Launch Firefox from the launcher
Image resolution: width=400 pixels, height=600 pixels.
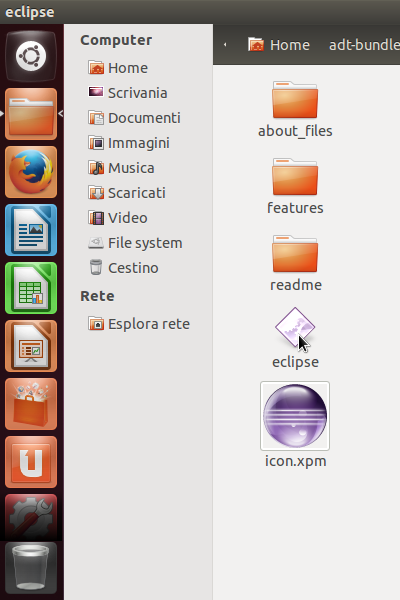[31, 172]
